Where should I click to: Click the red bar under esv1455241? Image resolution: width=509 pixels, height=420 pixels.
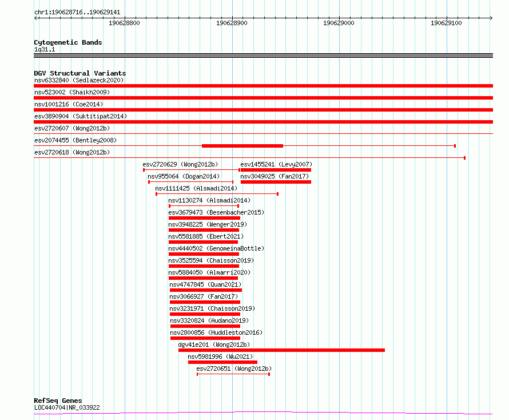(x=276, y=170)
